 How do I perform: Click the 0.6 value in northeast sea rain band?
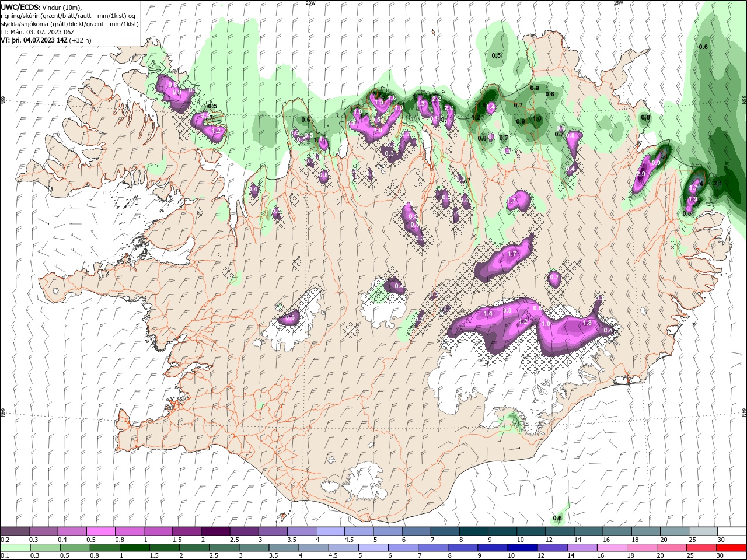click(x=703, y=47)
